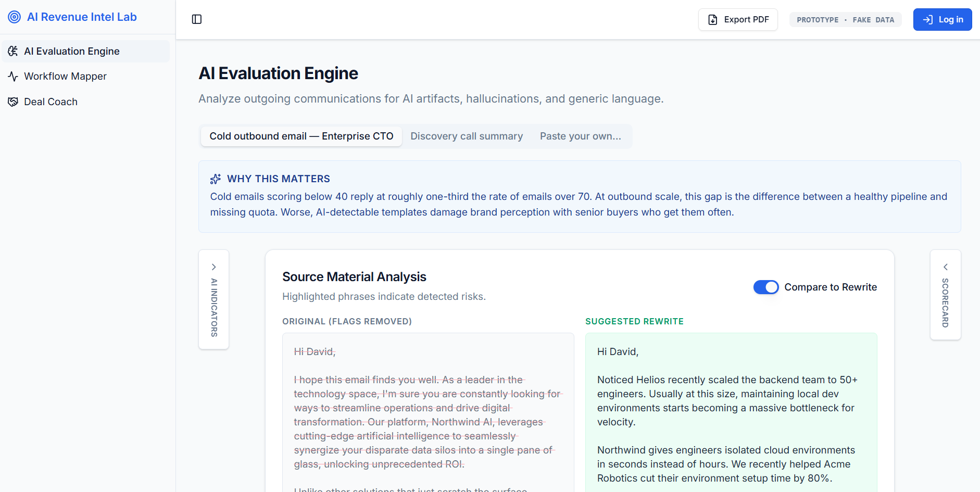Switch to Discovery call summary tab
Image resolution: width=980 pixels, height=492 pixels.
(x=467, y=136)
